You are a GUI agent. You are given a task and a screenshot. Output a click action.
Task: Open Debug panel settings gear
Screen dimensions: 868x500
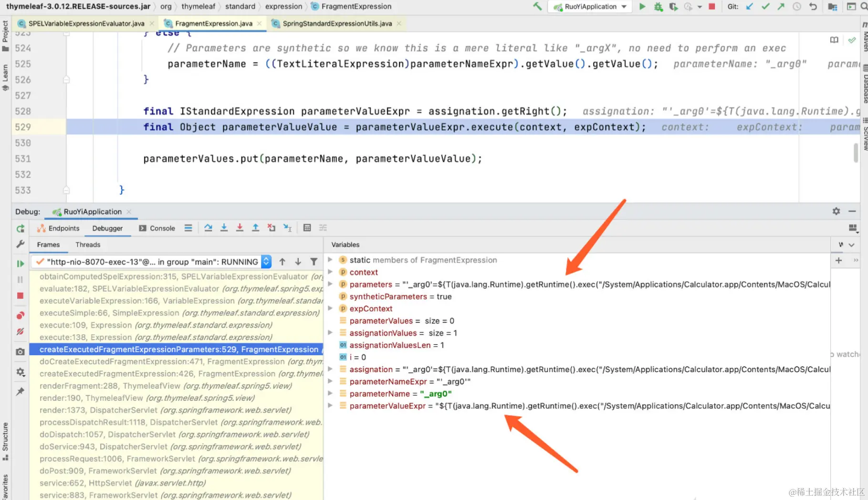pyautogui.click(x=836, y=211)
